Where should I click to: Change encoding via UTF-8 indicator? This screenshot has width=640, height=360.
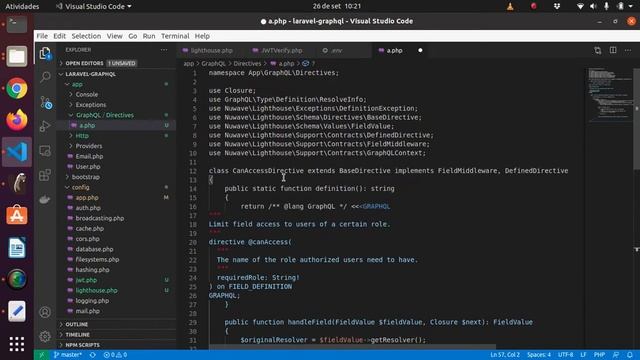point(566,355)
